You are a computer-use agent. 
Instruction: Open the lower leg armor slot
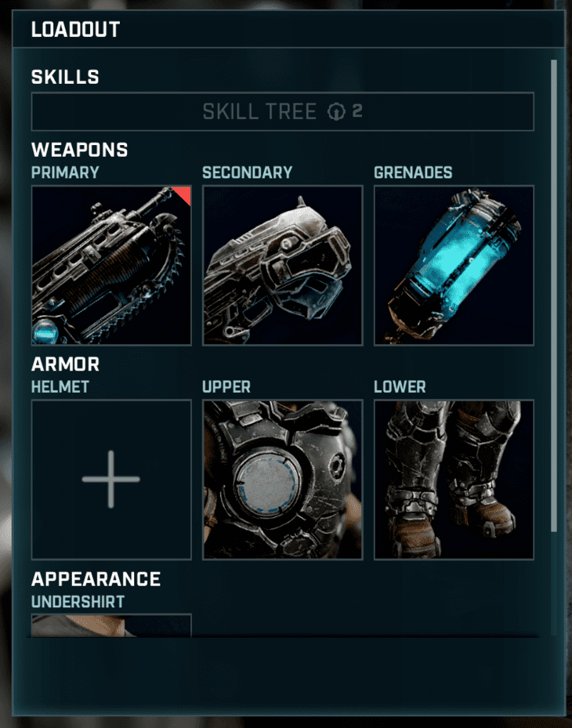454,479
